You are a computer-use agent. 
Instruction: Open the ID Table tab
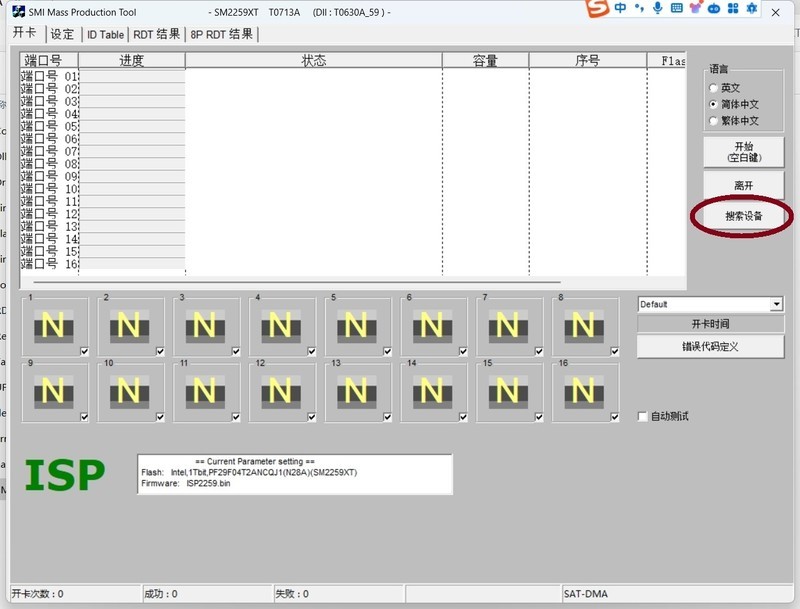(105, 35)
